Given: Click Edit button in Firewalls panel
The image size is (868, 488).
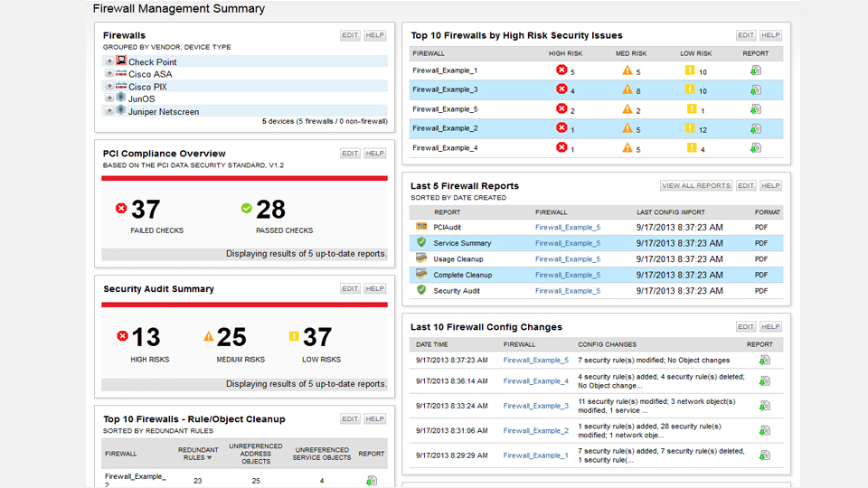Looking at the screenshot, I should [350, 35].
